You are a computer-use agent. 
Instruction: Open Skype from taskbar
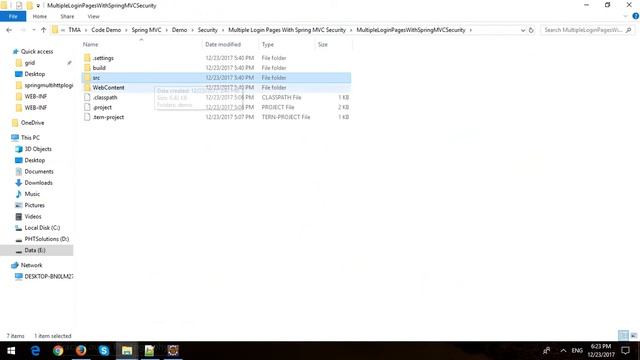pyautogui.click(x=104, y=351)
